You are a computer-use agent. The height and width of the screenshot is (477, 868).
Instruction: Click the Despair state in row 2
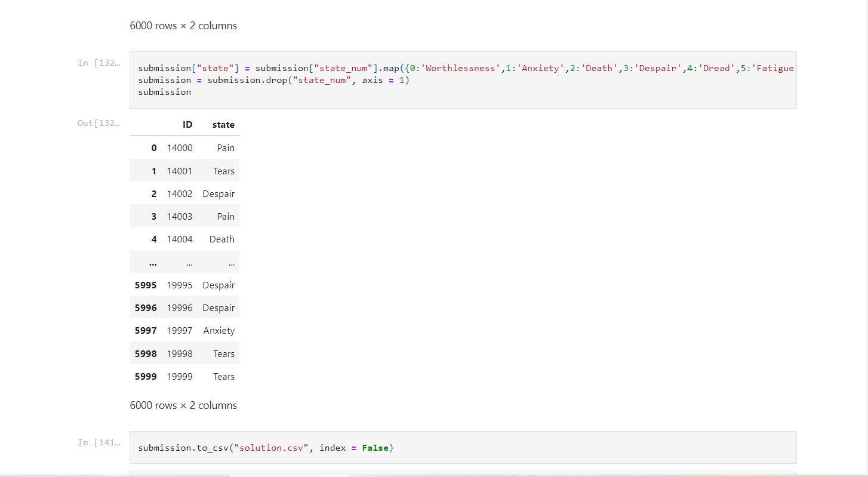(218, 193)
